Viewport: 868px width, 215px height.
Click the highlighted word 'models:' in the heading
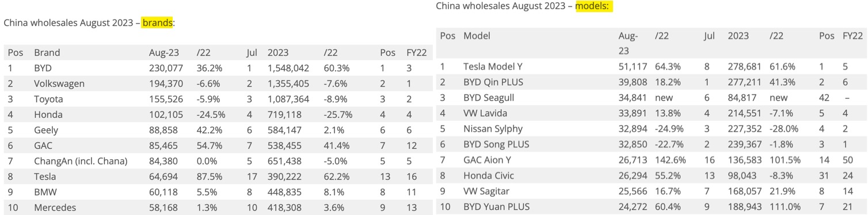pyautogui.click(x=594, y=6)
